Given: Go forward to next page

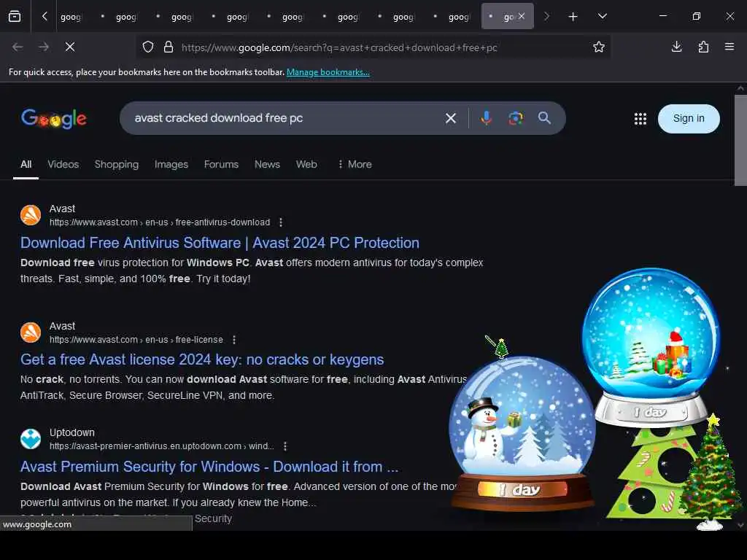Looking at the screenshot, I should click(x=43, y=47).
